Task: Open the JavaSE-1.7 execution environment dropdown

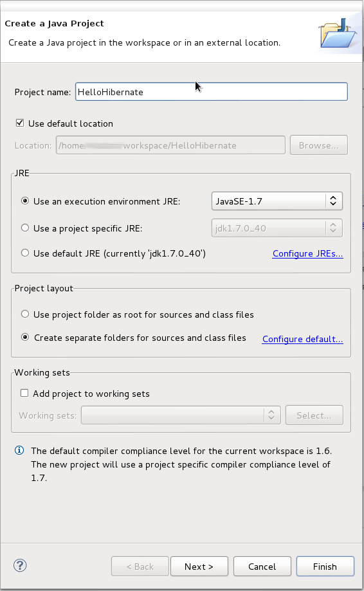Action: pos(277,201)
